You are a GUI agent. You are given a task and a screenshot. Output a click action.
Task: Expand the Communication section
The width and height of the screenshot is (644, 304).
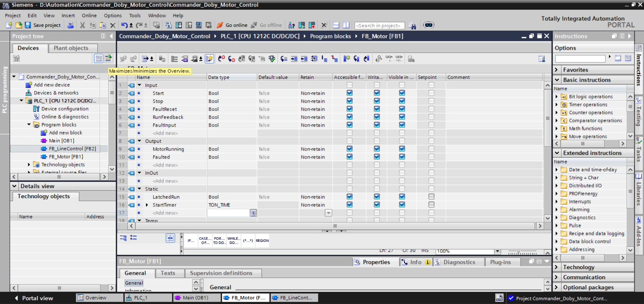point(557,277)
